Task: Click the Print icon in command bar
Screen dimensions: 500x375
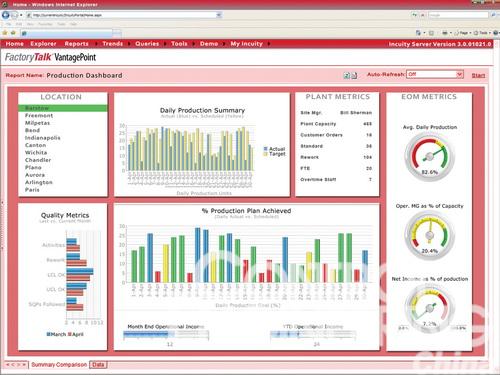Action: click(x=445, y=33)
